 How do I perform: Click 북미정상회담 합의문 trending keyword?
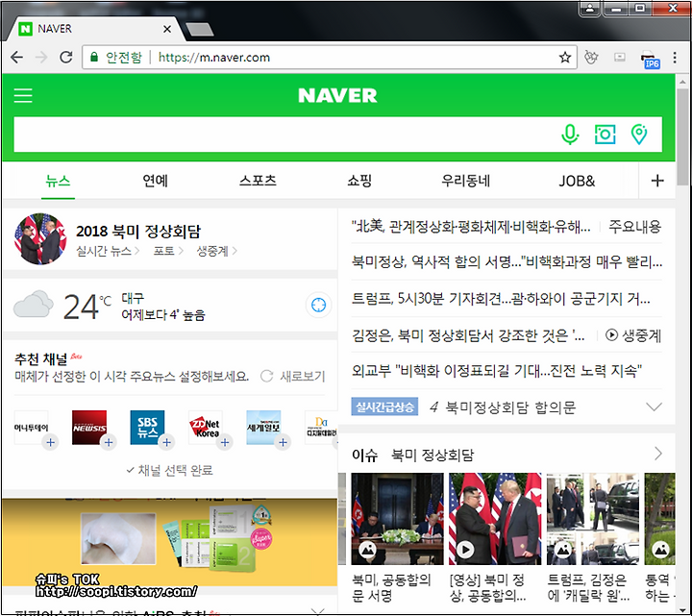[510, 407]
